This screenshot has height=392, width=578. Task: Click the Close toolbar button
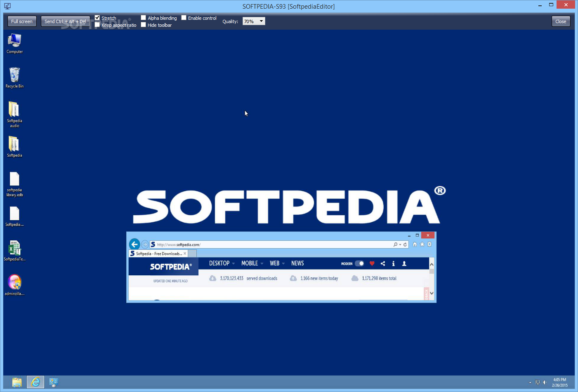click(561, 21)
